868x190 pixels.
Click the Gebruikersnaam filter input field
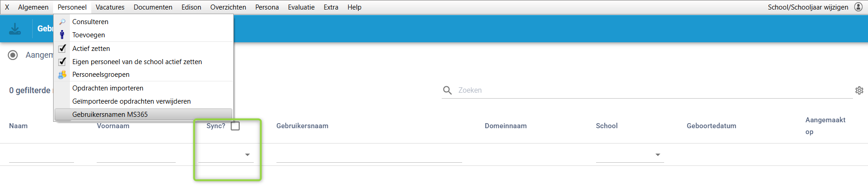point(369,155)
